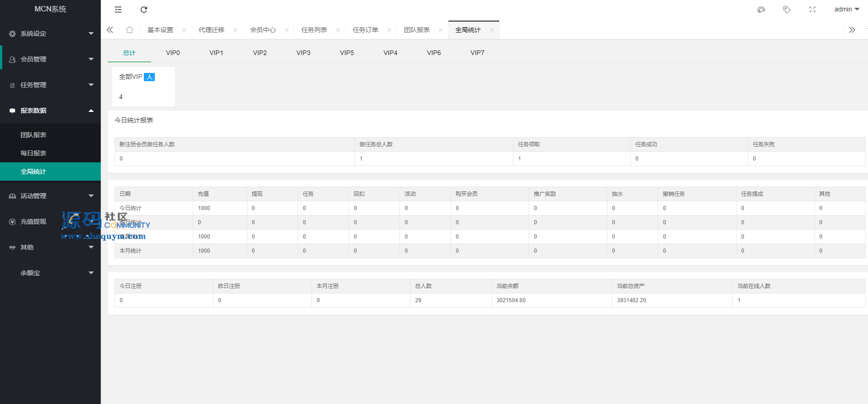Go to home tab icon

tap(130, 30)
